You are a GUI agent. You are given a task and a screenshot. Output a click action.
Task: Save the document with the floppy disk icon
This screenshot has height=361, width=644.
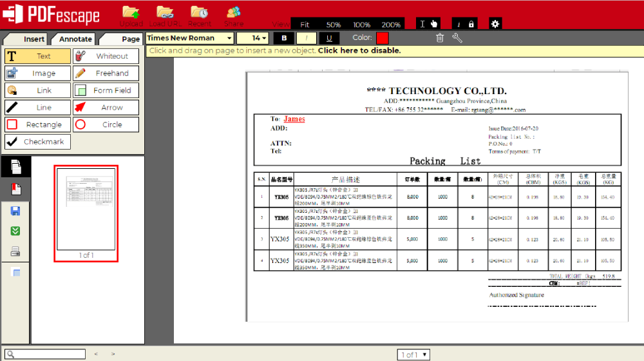tap(16, 211)
